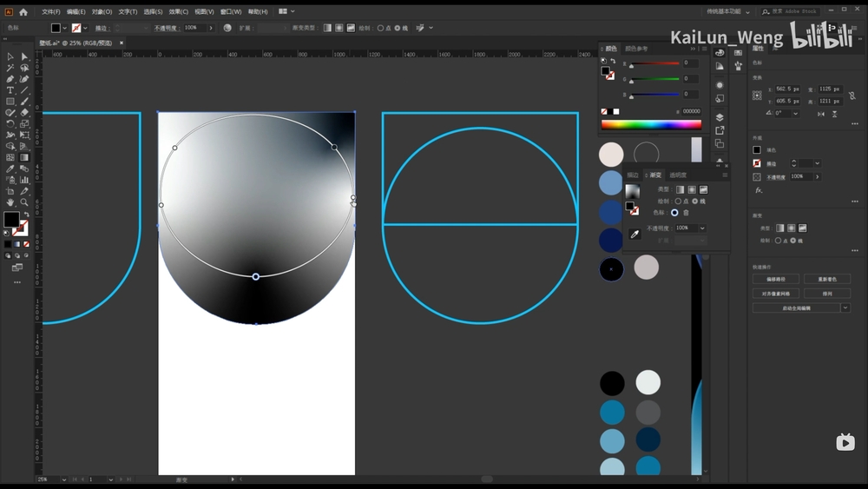The width and height of the screenshot is (868, 489).
Task: Select line radio in Properties gradient section
Action: pyautogui.click(x=792, y=241)
